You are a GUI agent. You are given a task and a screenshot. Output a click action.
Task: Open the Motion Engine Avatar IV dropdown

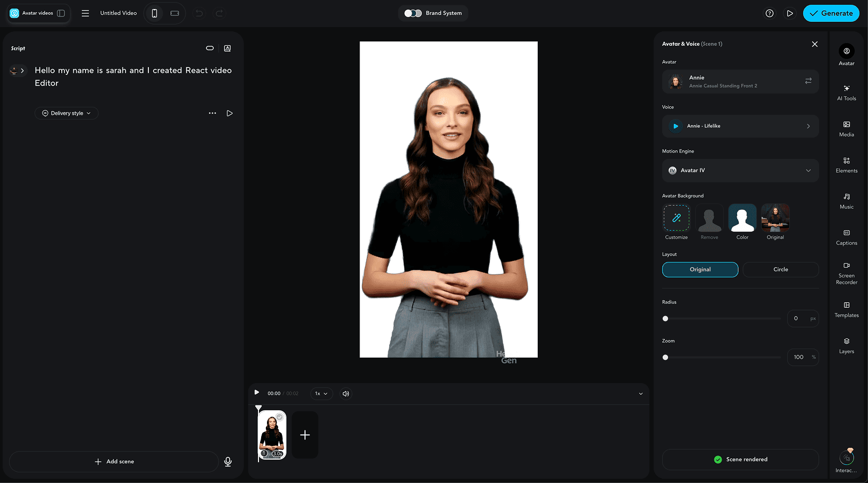[740, 171]
